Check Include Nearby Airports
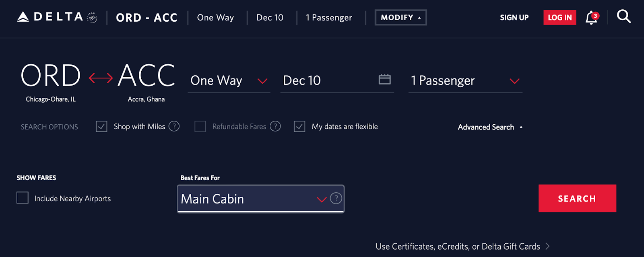This screenshot has height=257, width=644. [23, 198]
